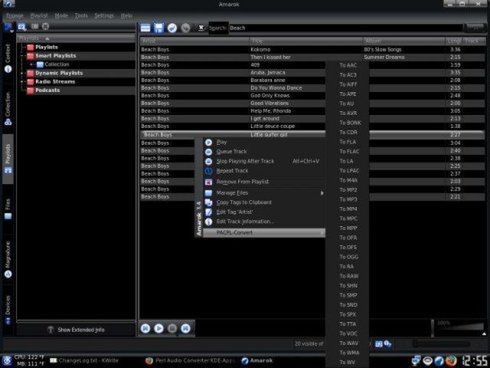Click the round grey icon in browser toolbar

pyautogui.click(x=46, y=26)
